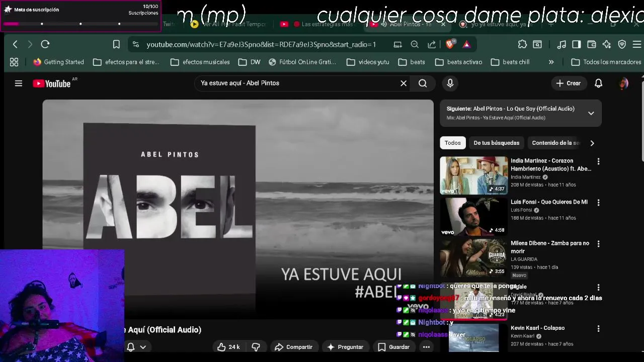Open the YouTube guide hamburger menu
Screen dimensions: 644x362
coord(19,83)
